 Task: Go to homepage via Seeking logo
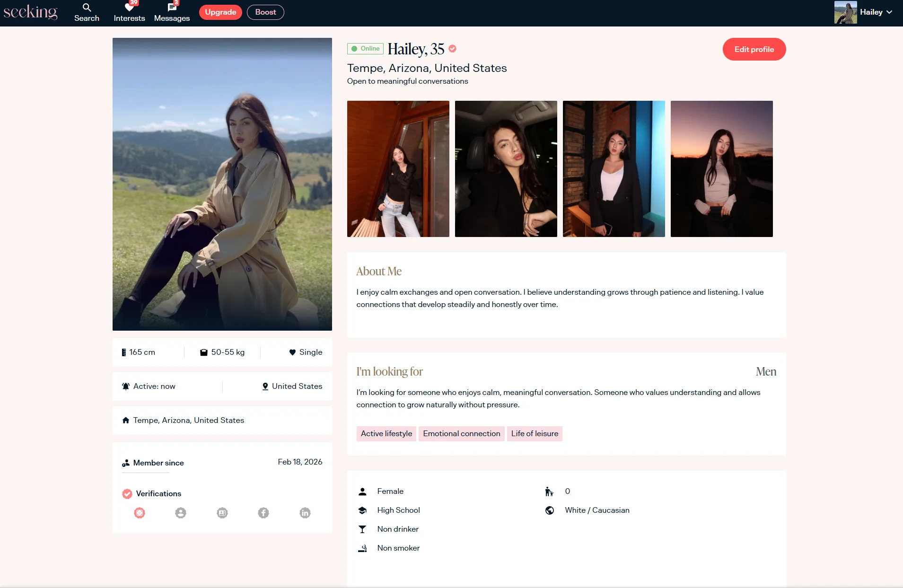[x=31, y=12]
